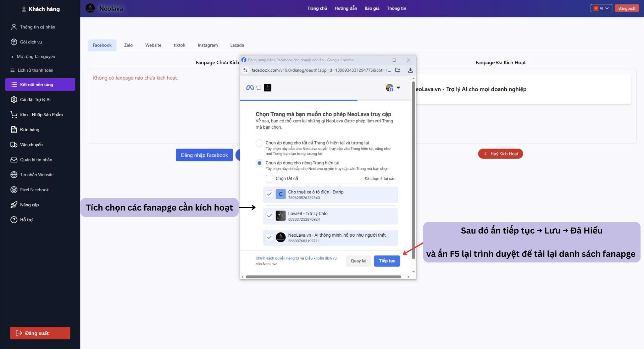
Task: Open the Hướng dẫn menu item
Action: point(346,8)
